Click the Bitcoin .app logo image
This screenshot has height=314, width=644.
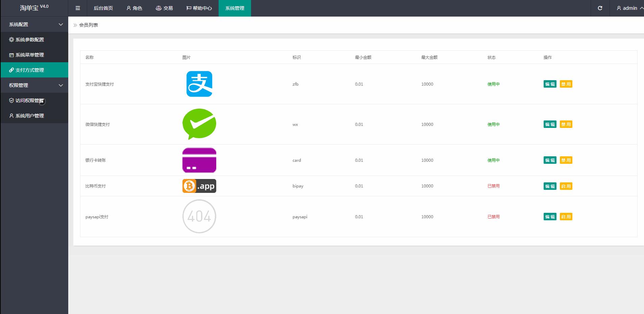[199, 186]
